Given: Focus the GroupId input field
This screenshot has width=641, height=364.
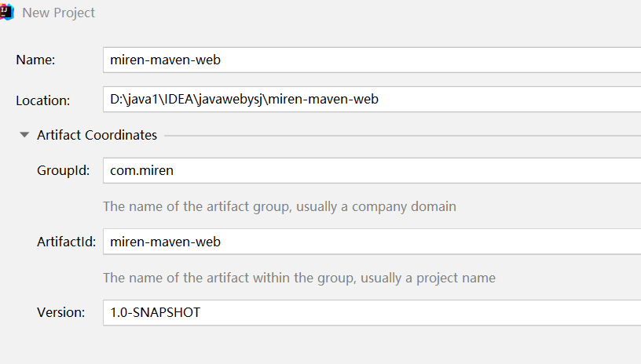Looking at the screenshot, I should coord(371,170).
